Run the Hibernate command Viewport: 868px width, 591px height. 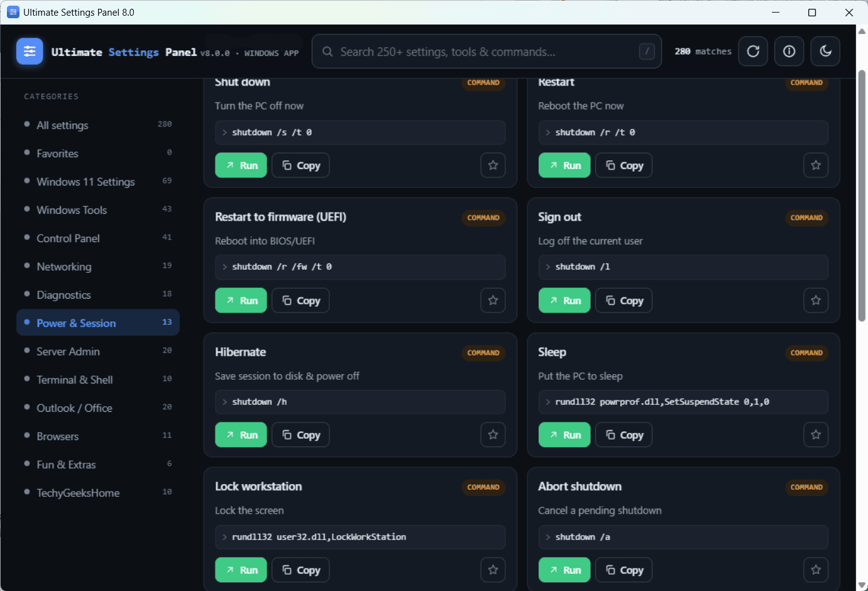(x=241, y=435)
